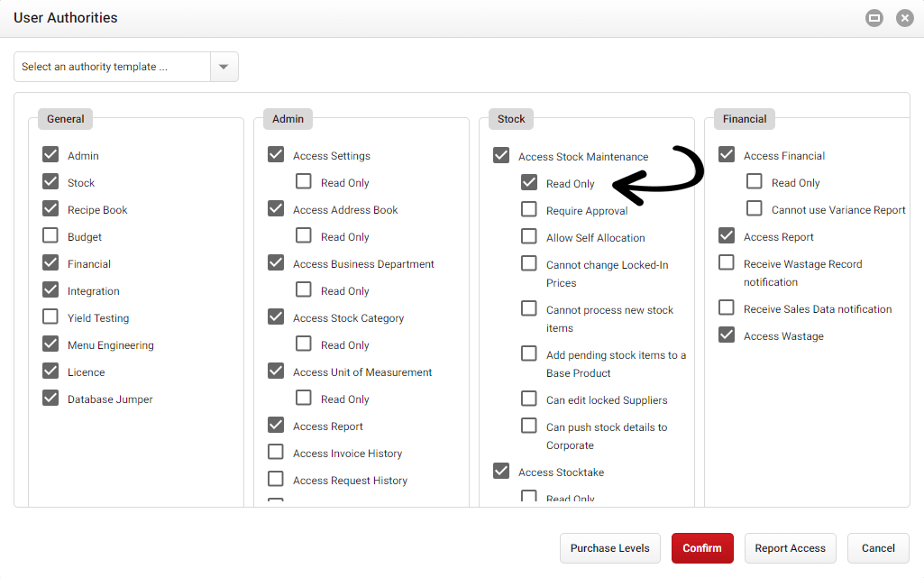Enable Access Invoice History
924x578 pixels.
[x=275, y=453]
